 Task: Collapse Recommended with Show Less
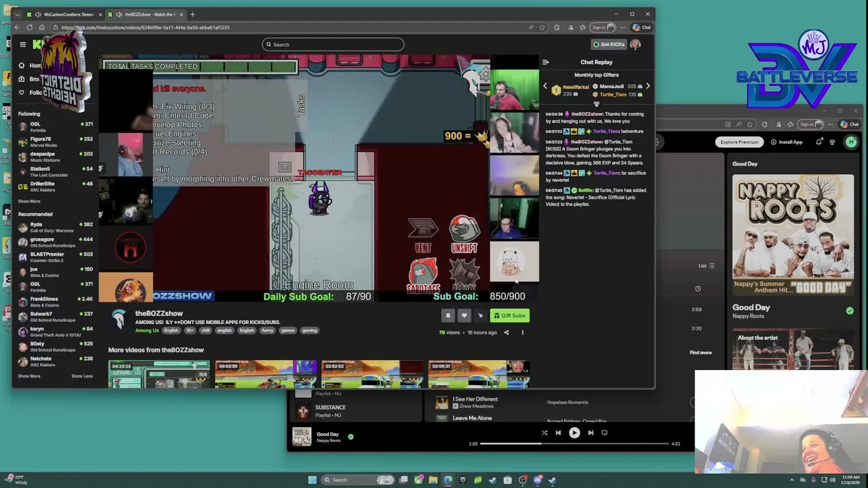tap(82, 376)
